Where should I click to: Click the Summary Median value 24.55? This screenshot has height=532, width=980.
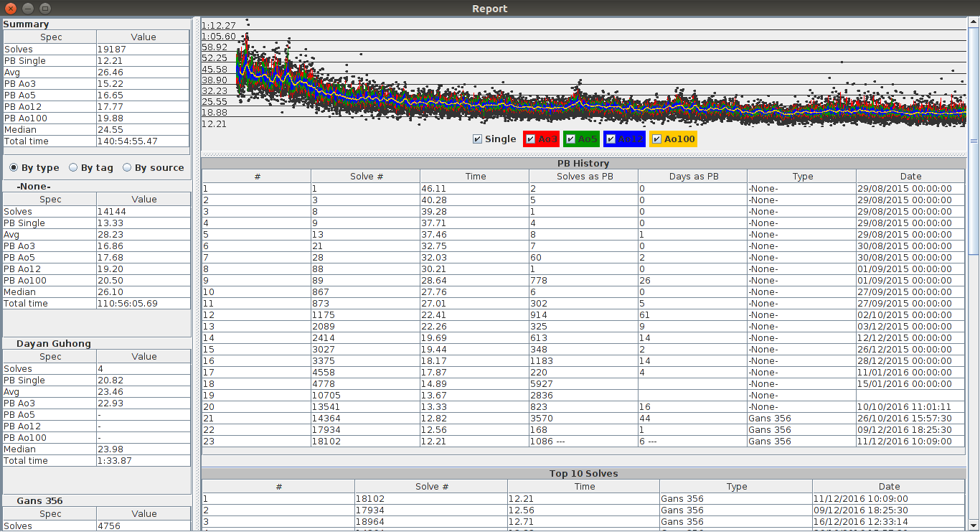click(x=143, y=130)
